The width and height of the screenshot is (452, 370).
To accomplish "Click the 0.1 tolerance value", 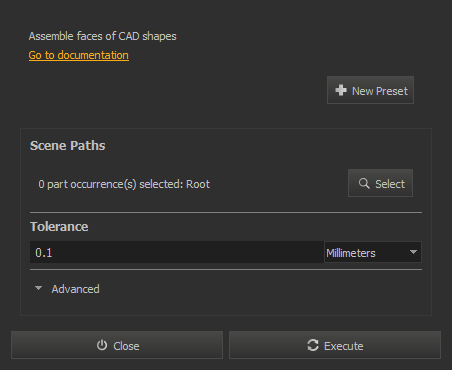I will pyautogui.click(x=44, y=253).
